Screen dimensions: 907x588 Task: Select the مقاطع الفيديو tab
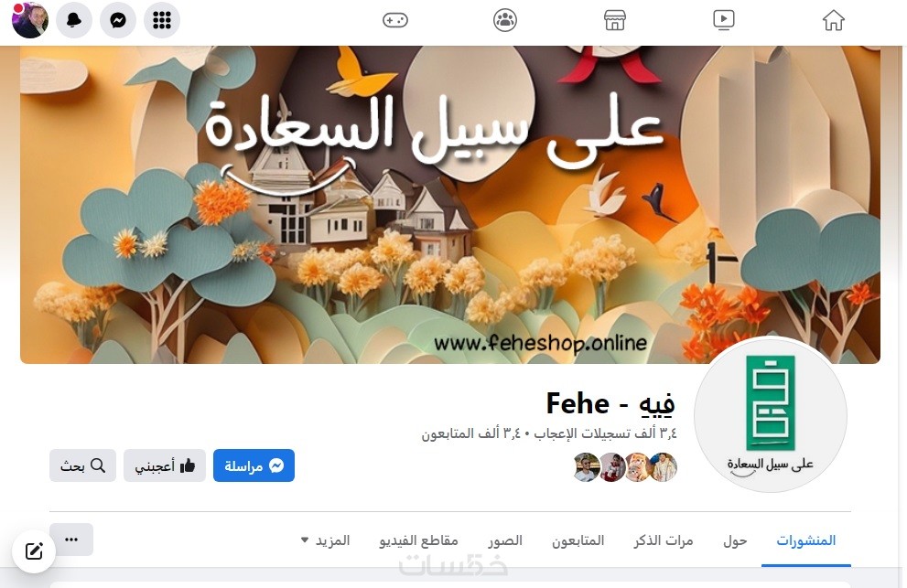pyautogui.click(x=419, y=540)
